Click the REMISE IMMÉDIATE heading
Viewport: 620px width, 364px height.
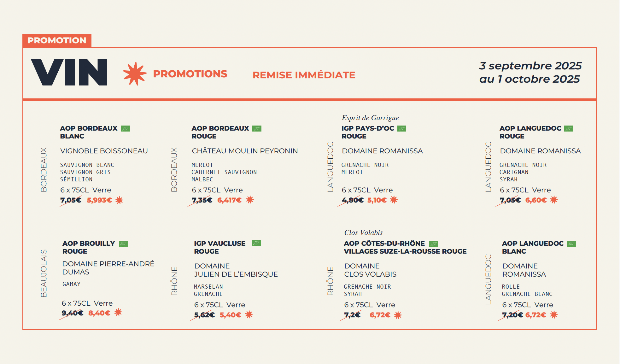click(304, 75)
